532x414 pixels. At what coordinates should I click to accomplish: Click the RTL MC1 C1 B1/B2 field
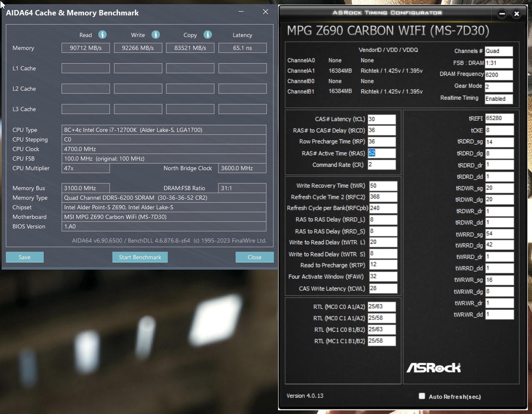pyautogui.click(x=382, y=341)
